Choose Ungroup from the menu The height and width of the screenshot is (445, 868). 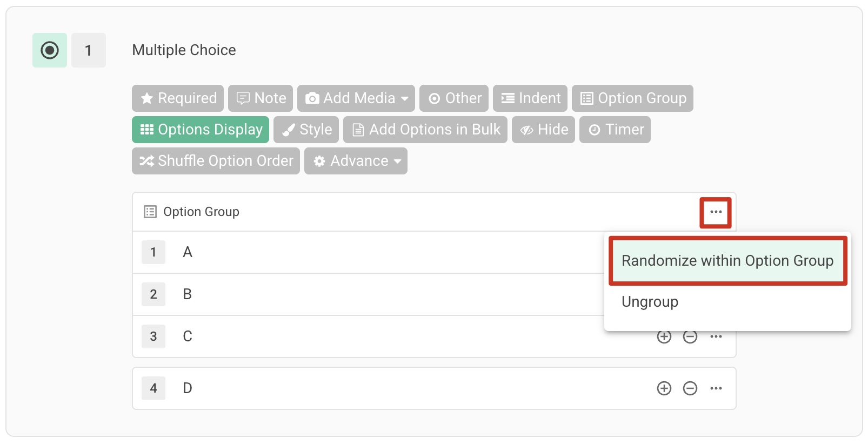pyautogui.click(x=650, y=302)
